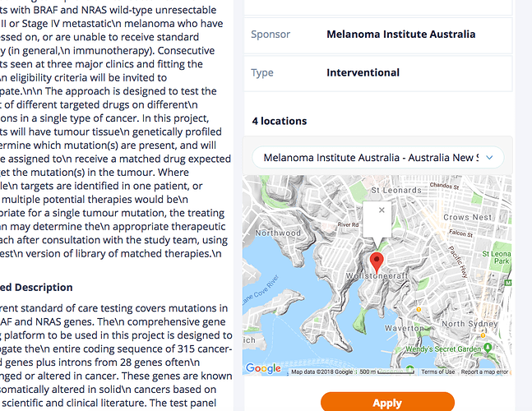
Task: Open the Melanoma Institute Australia location dropdown
Action: pos(377,157)
